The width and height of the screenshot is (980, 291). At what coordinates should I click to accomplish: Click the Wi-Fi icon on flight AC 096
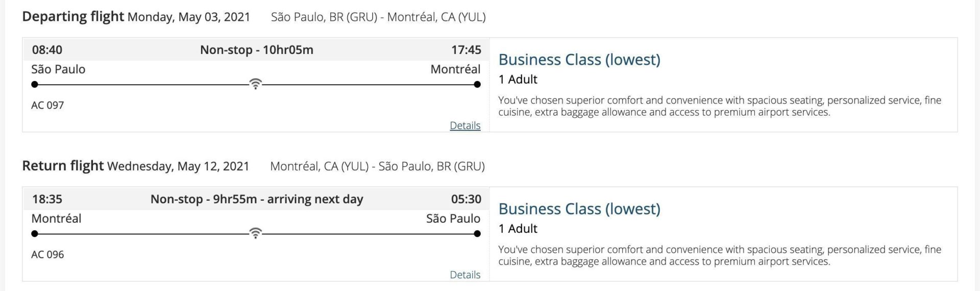(255, 233)
